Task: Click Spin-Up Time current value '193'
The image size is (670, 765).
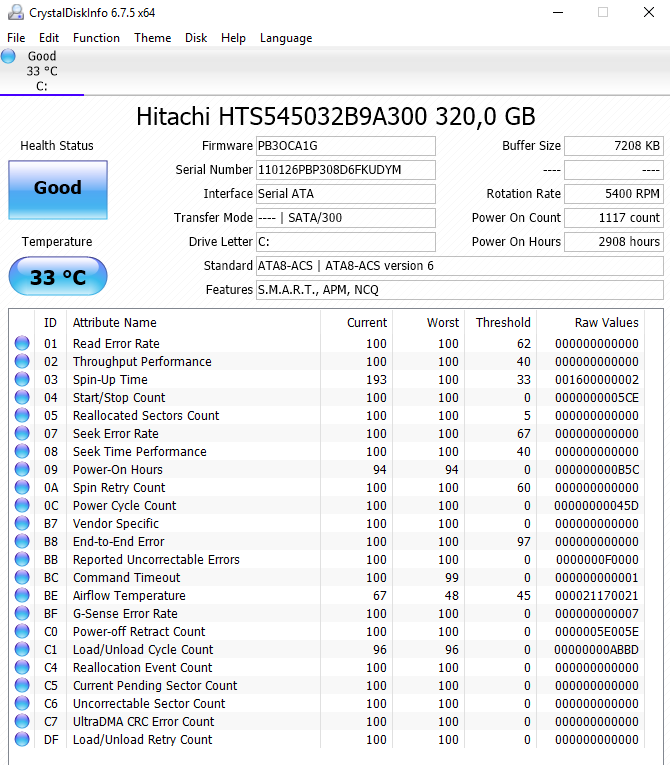Action: coord(376,380)
